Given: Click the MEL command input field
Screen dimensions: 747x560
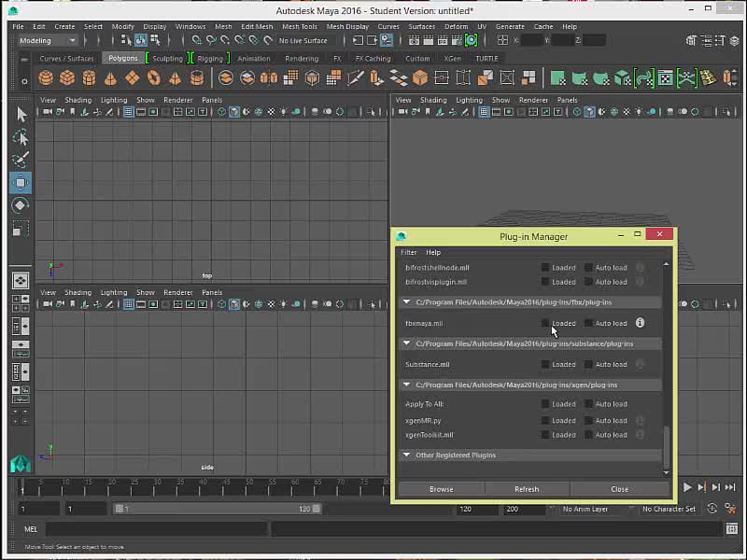Looking at the screenshot, I should [156, 528].
